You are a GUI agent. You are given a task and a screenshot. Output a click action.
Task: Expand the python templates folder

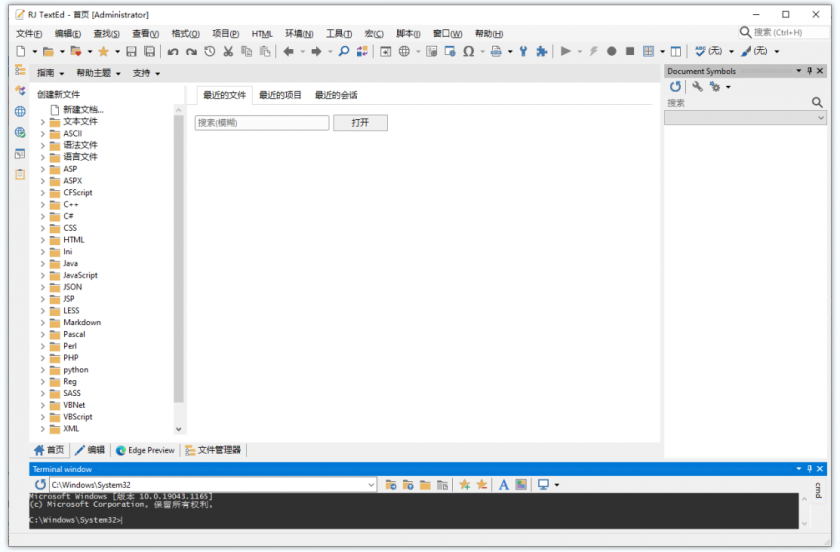click(x=43, y=370)
